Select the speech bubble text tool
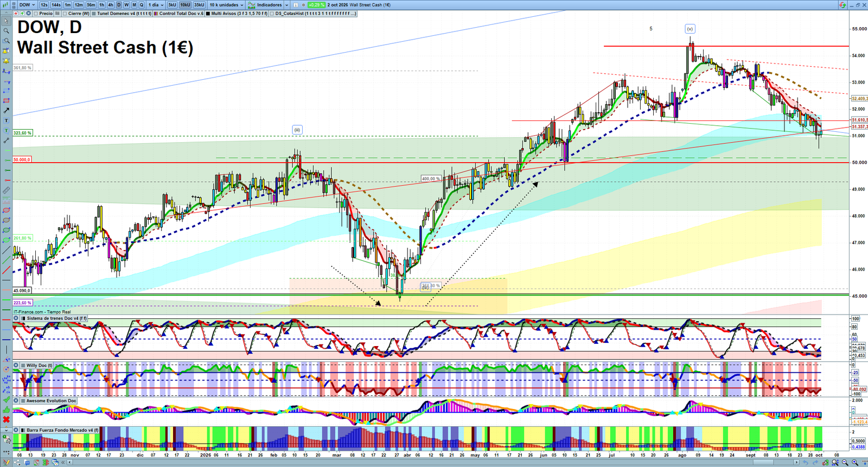The height and width of the screenshot is (467, 868). [x=6, y=130]
